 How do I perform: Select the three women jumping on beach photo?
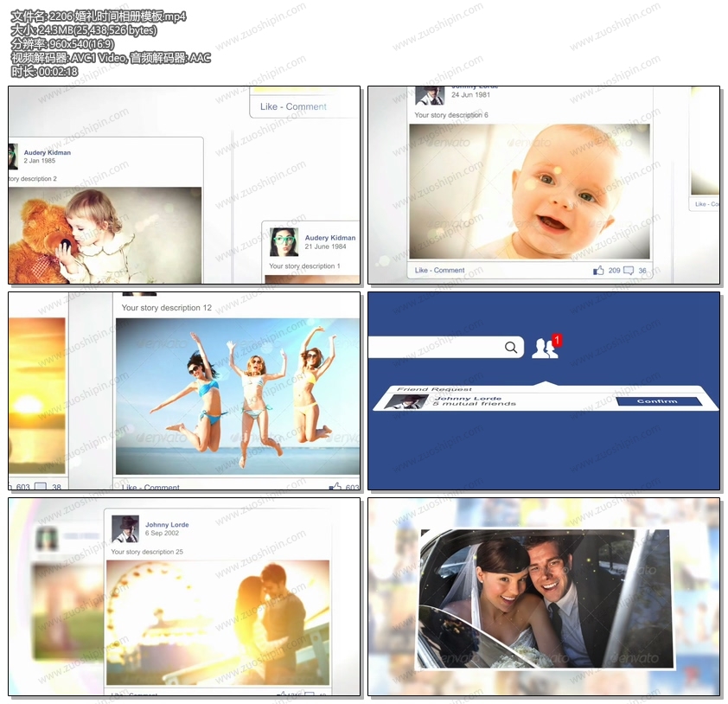pyautogui.click(x=238, y=396)
